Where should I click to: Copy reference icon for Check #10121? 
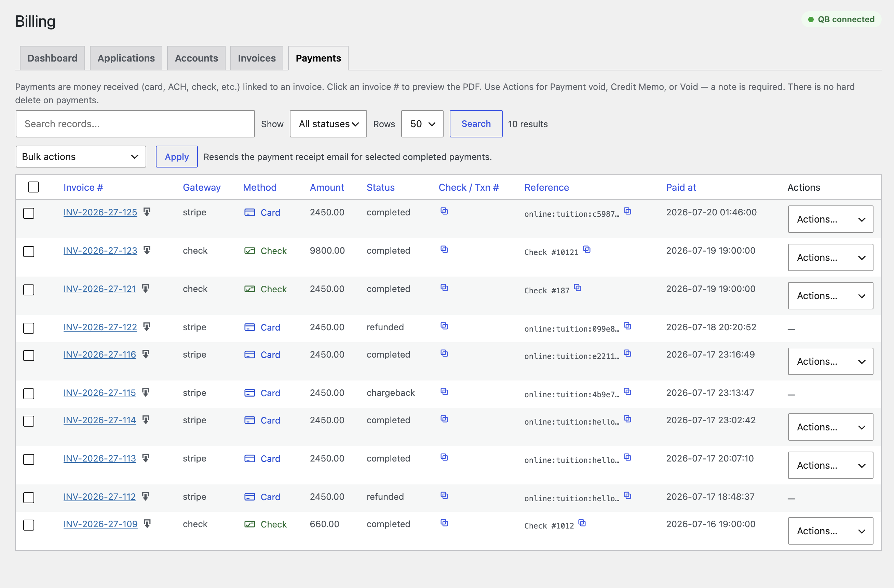pos(587,250)
